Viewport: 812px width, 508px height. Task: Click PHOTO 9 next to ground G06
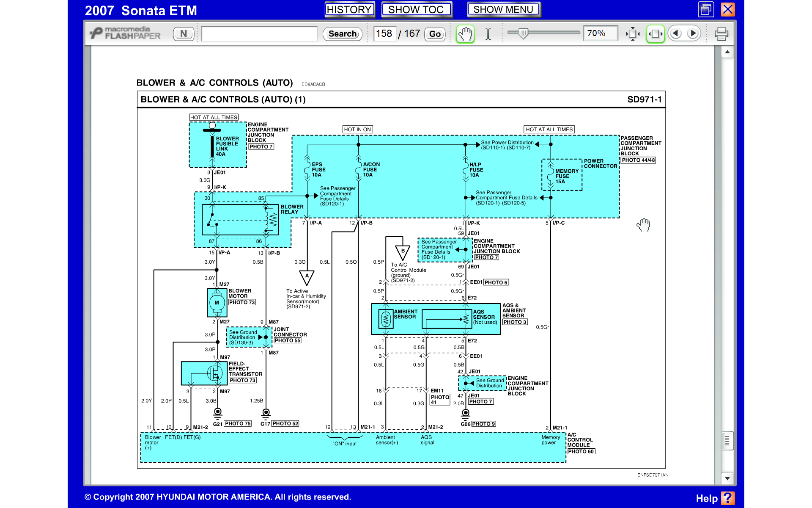click(x=484, y=424)
